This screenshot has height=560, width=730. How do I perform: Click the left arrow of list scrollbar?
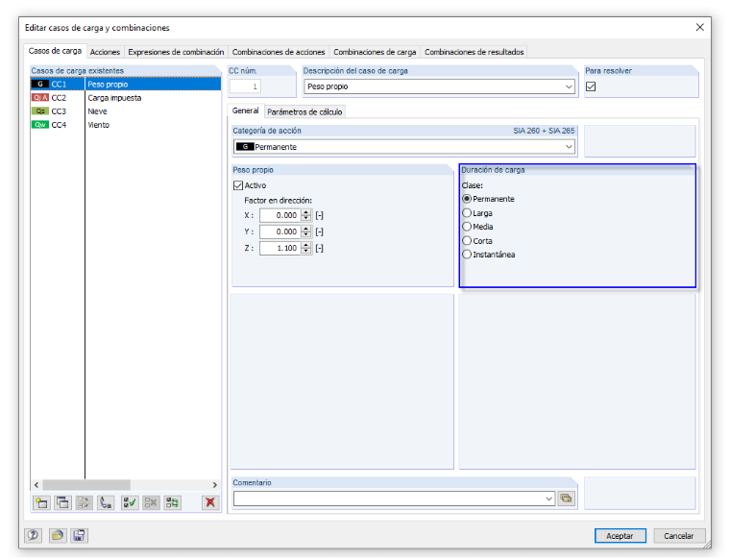(x=36, y=485)
